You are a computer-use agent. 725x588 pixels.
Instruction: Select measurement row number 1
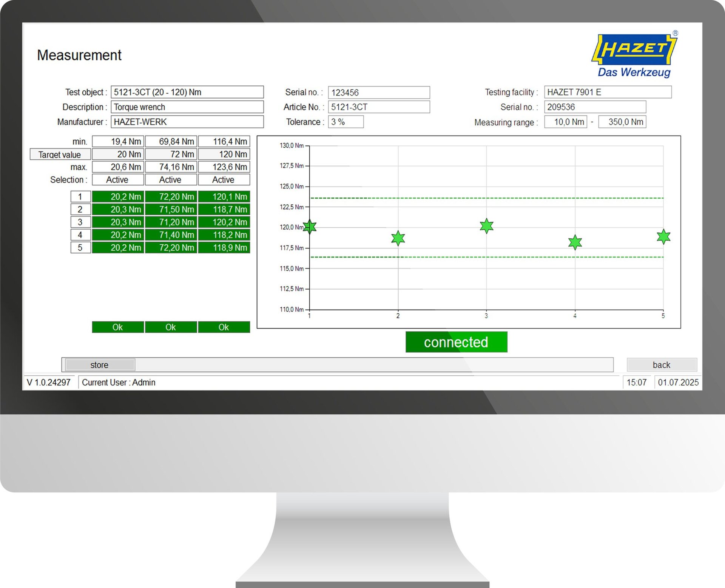tap(80, 197)
